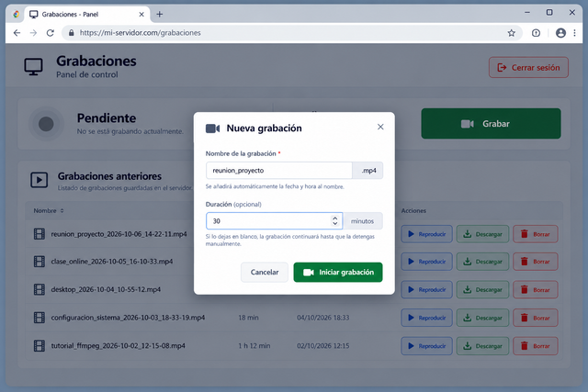Reproducir configuracion_sistema recording
The width and height of the screenshot is (588, 392).
click(426, 318)
